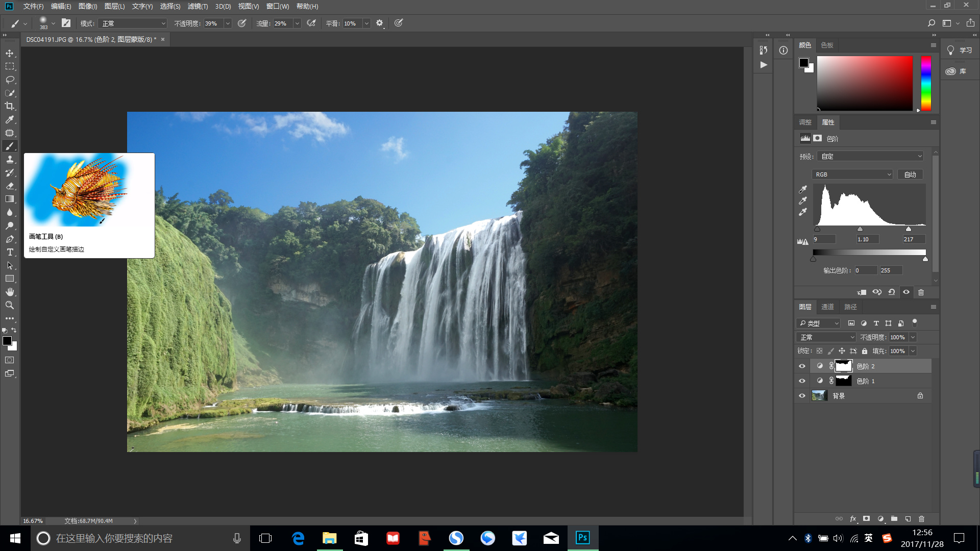
Task: Select the Hand tool
Action: (10, 292)
